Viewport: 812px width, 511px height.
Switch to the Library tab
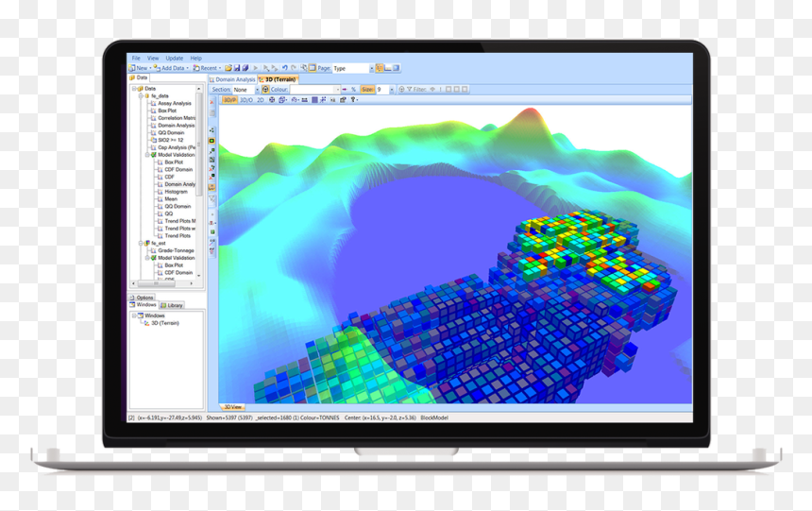(x=172, y=305)
